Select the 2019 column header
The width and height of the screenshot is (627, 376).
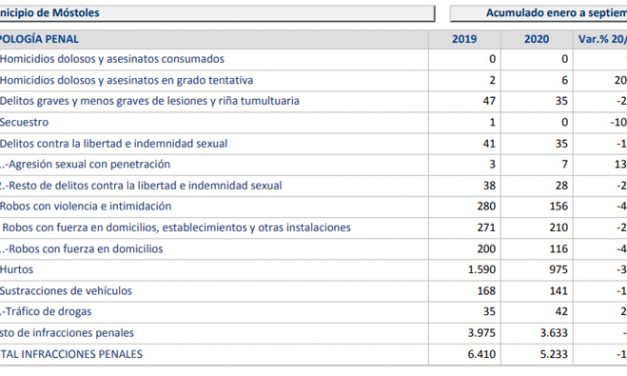coord(464,39)
